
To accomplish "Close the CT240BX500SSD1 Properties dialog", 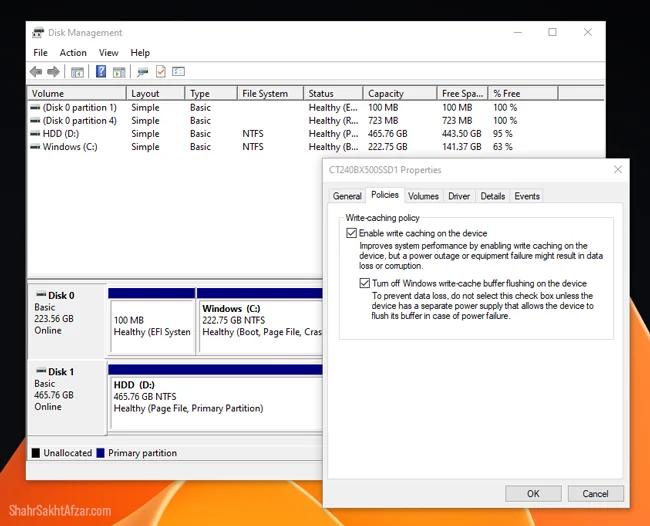I will (618, 170).
